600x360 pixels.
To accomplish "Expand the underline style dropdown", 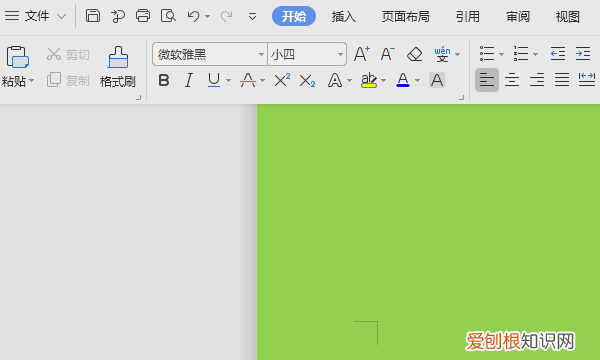I will coord(228,80).
